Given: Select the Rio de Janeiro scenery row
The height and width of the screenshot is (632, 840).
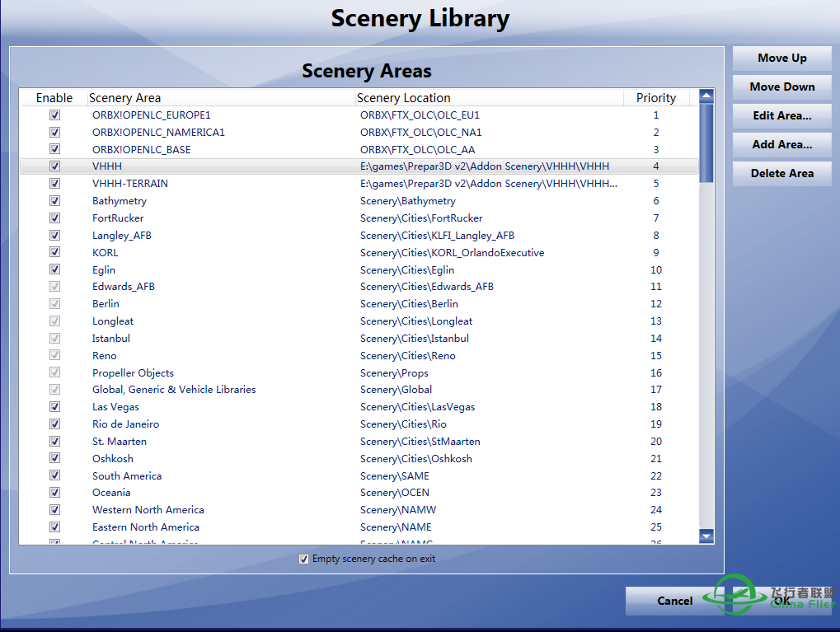Looking at the screenshot, I should tap(126, 424).
